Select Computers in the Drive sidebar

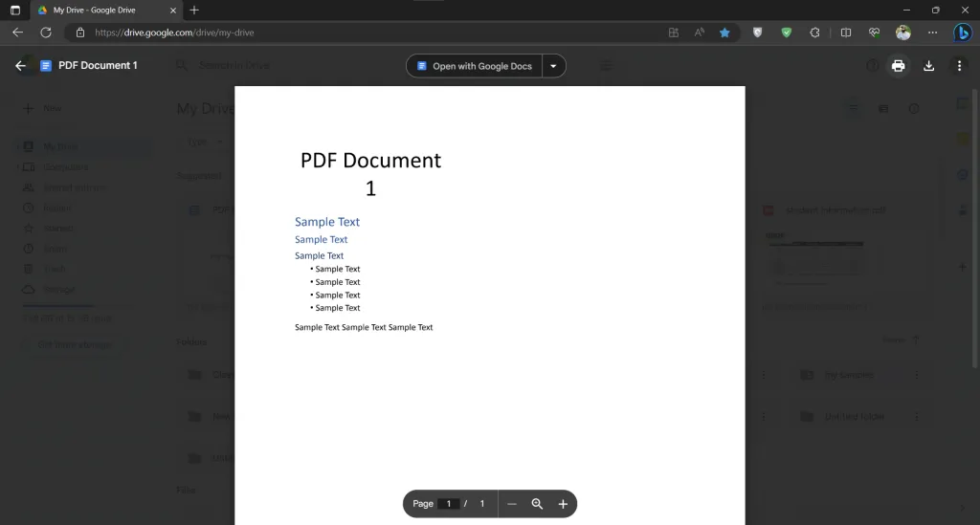coord(65,167)
